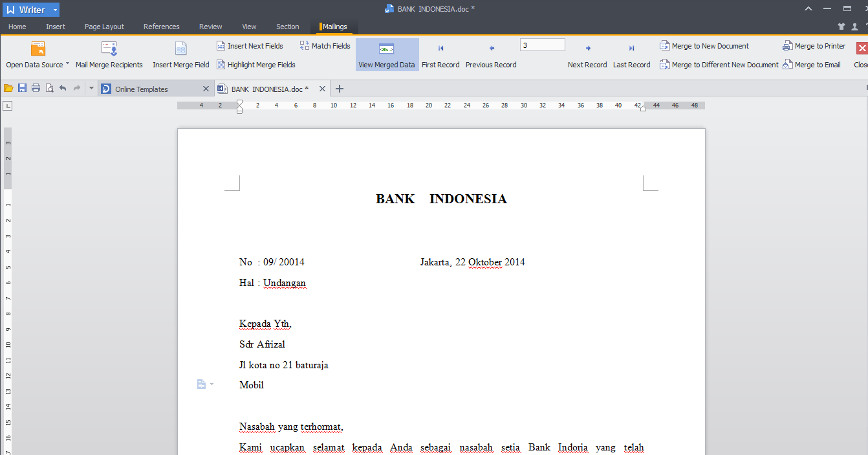The width and height of the screenshot is (868, 455).
Task: Save document with floppy disk icon
Action: coord(22,88)
